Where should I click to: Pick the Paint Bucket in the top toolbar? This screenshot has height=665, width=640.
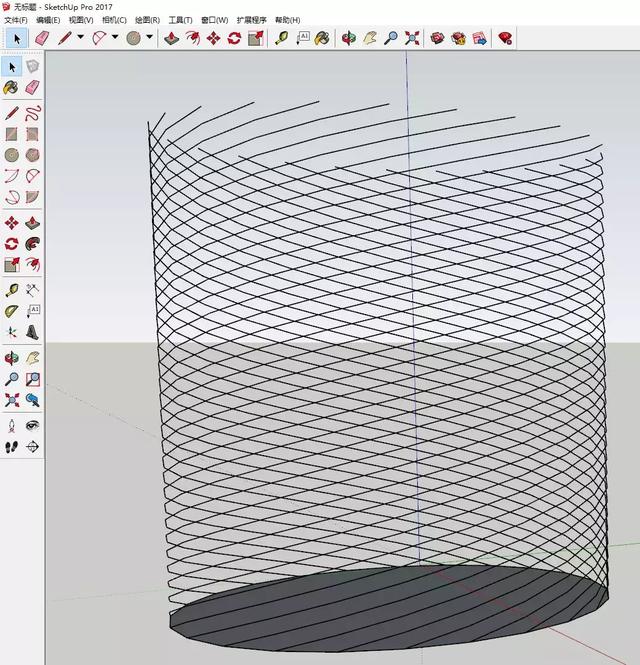coord(322,39)
